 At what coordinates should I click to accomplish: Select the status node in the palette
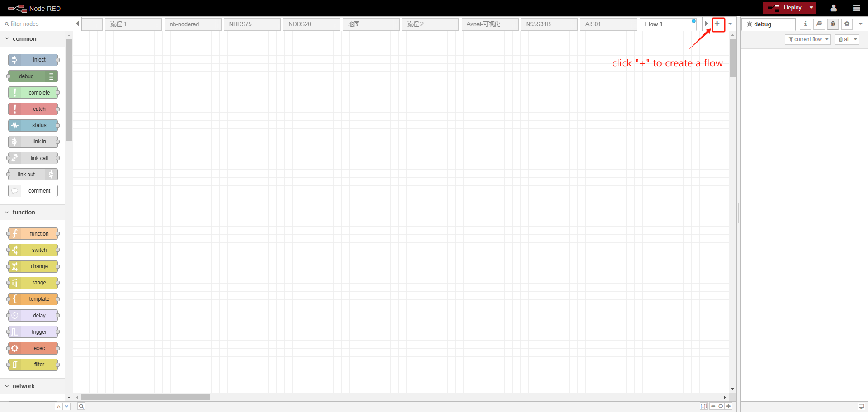click(33, 125)
